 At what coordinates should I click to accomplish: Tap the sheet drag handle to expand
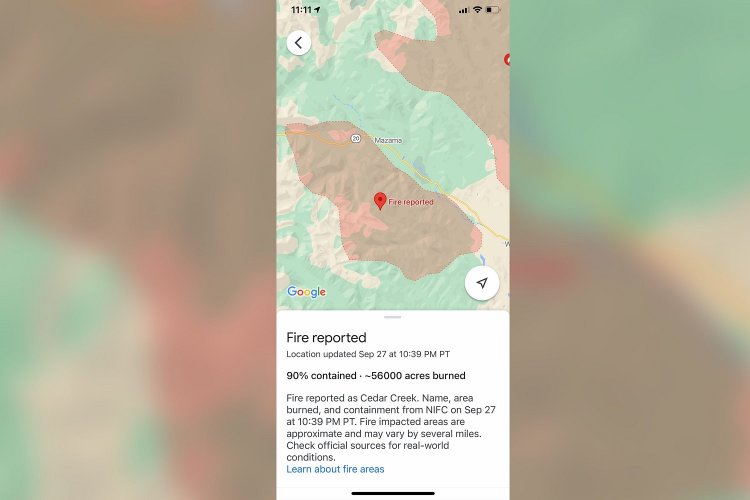pos(393,317)
